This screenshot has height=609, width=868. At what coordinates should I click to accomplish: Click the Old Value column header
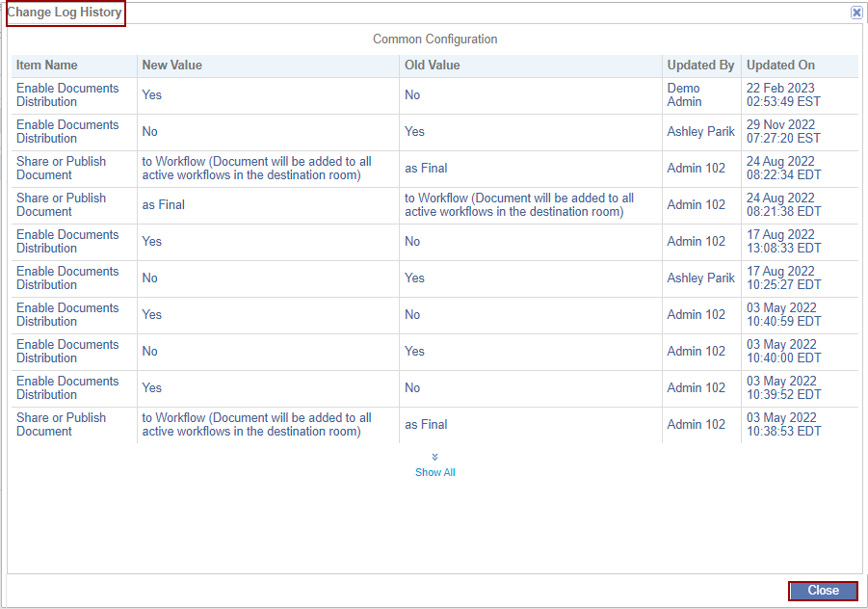(433, 66)
